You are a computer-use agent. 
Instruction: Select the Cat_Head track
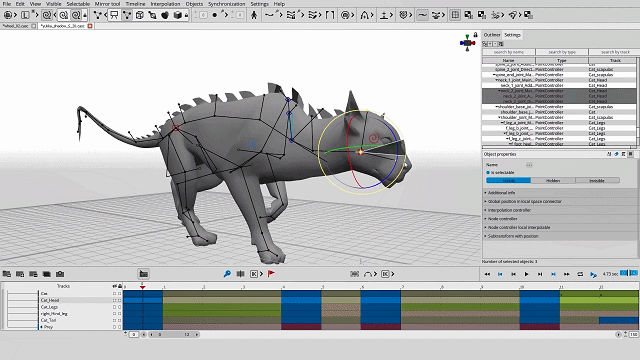pyautogui.click(x=50, y=300)
